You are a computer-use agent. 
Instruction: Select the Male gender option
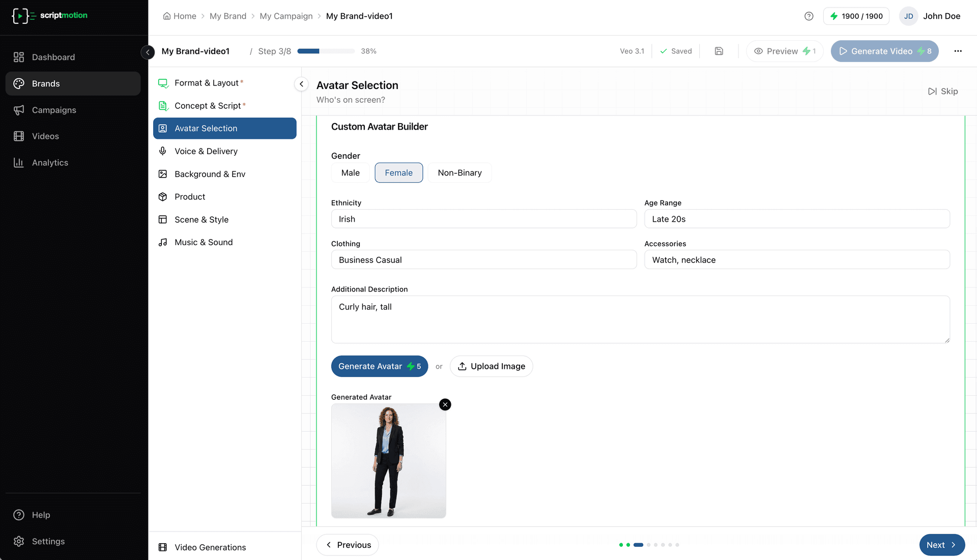(x=350, y=173)
